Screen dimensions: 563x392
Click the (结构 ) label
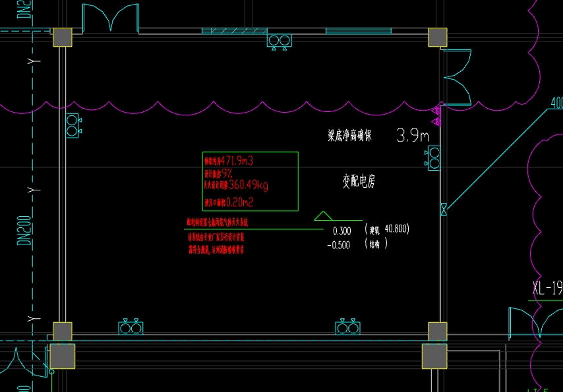coord(376,244)
